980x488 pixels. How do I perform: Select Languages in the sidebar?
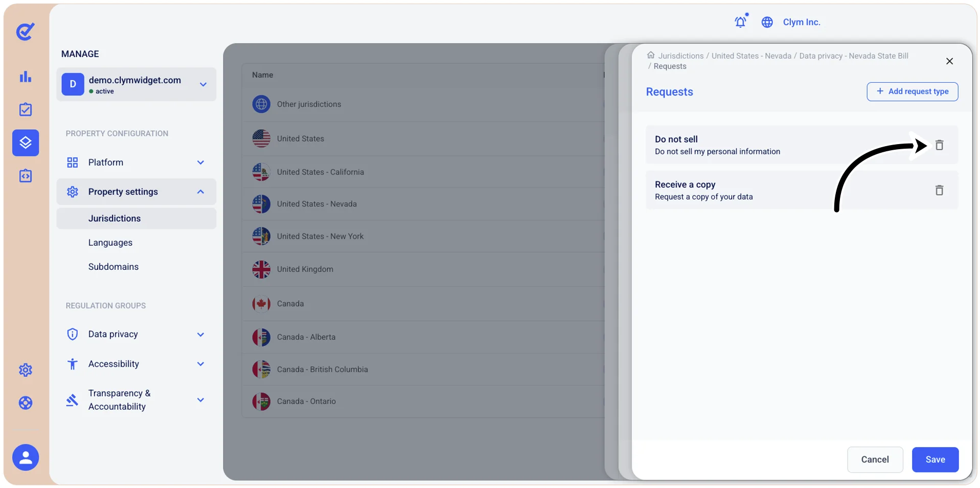pos(110,243)
